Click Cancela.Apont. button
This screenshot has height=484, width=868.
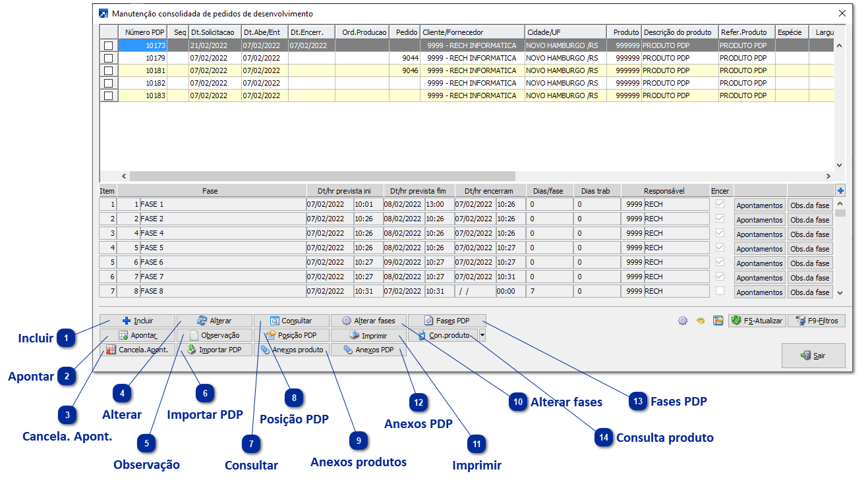point(137,350)
